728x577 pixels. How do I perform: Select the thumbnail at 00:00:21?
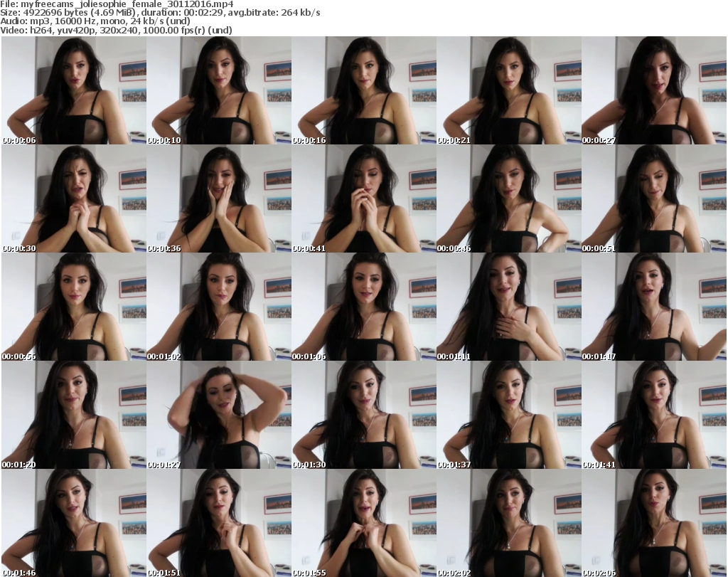click(509, 90)
